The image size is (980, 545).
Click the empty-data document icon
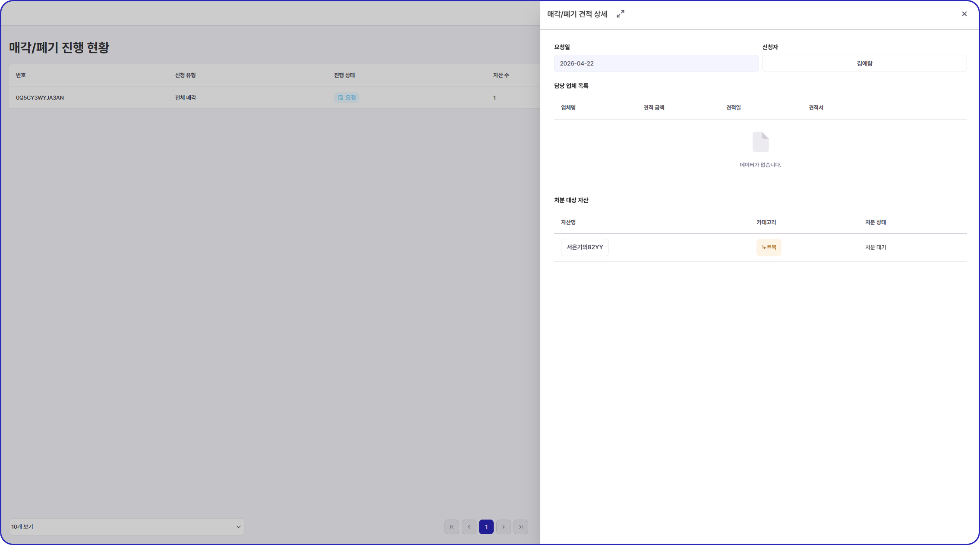click(760, 142)
